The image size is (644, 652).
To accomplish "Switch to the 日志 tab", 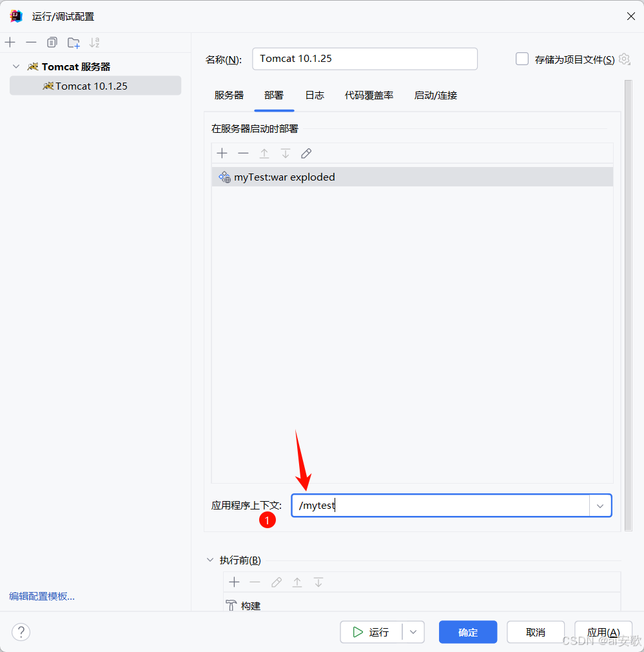I will pos(315,95).
